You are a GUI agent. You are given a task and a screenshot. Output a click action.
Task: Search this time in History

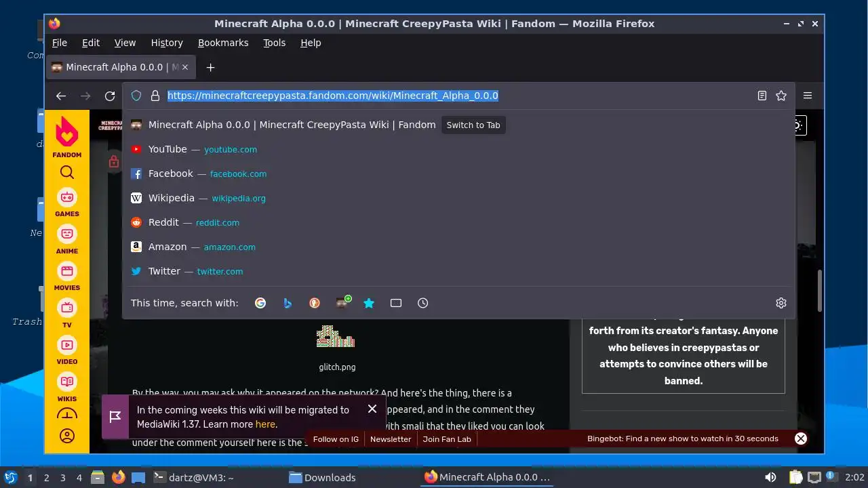pyautogui.click(x=423, y=303)
